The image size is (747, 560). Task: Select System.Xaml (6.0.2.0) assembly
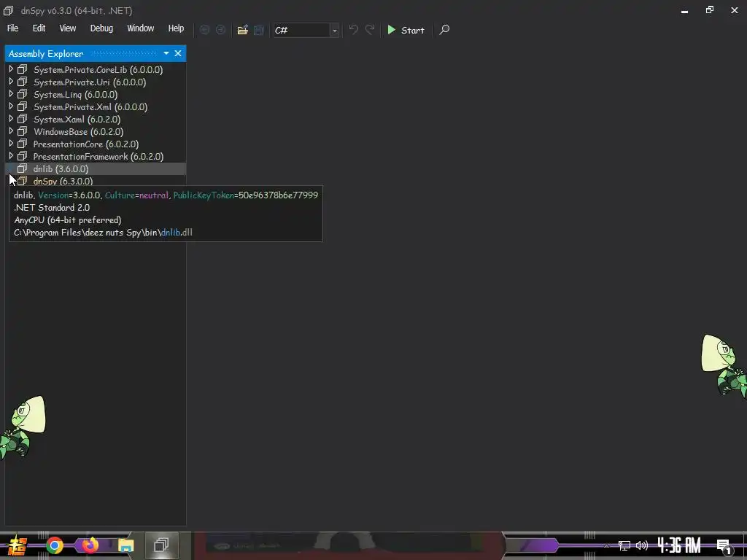click(77, 119)
